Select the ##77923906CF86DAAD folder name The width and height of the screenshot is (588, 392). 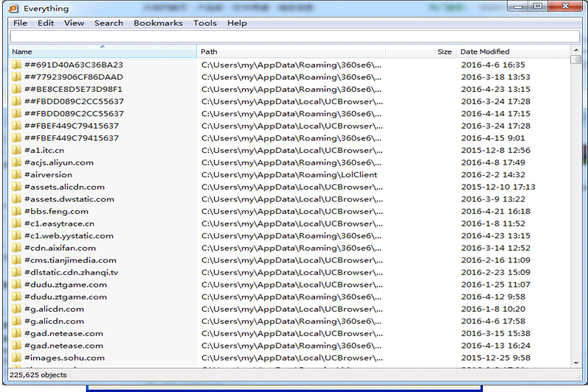pyautogui.click(x=73, y=77)
